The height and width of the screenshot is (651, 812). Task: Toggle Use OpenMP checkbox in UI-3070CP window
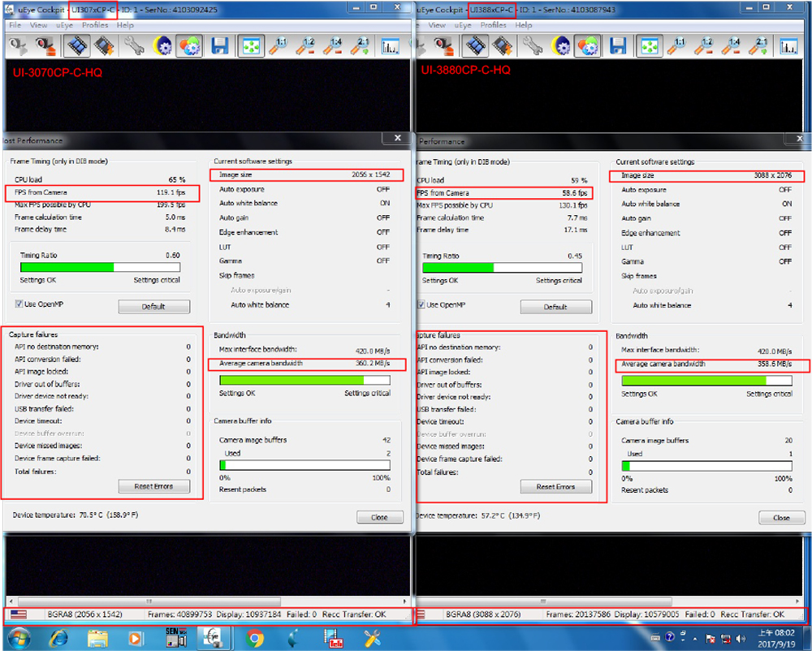tap(19, 304)
